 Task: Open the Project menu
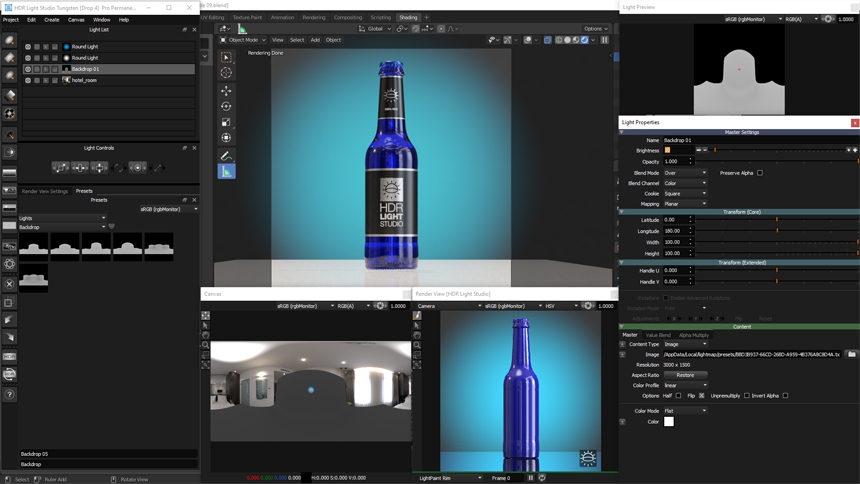click(11, 20)
